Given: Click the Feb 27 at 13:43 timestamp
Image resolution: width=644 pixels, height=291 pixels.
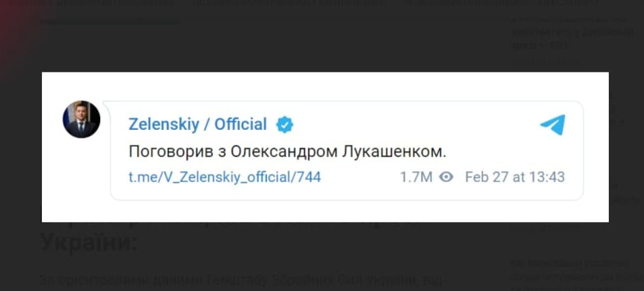Looking at the screenshot, I should click(514, 177).
